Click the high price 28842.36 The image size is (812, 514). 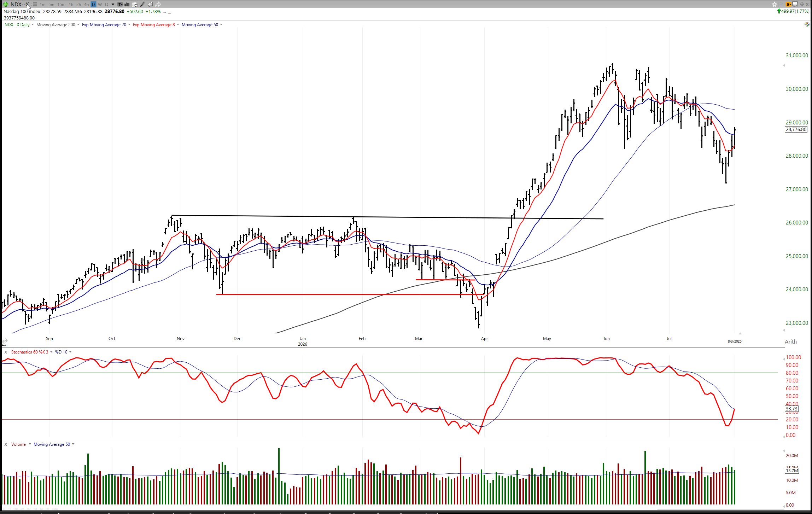[x=73, y=12]
